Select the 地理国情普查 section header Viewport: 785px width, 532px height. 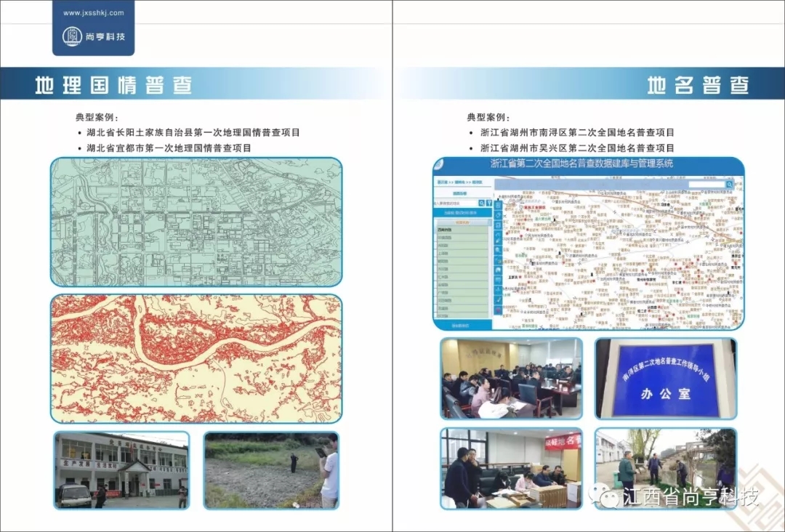pyautogui.click(x=114, y=85)
